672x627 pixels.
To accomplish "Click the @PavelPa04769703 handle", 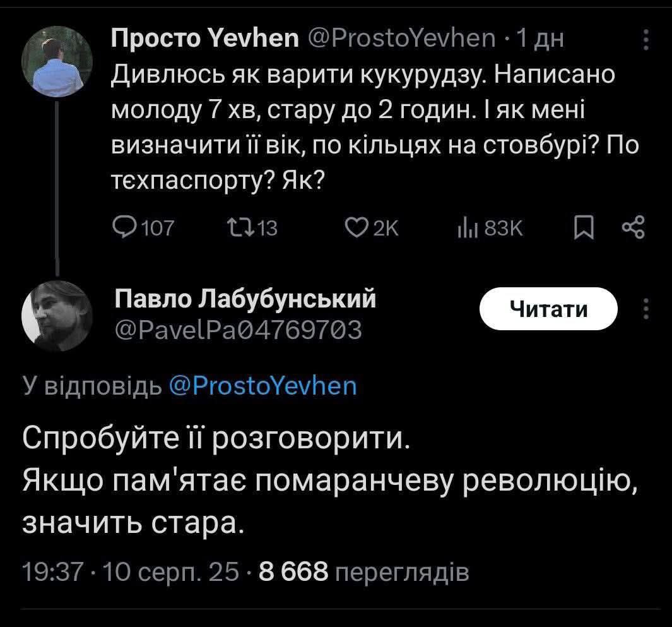I will pos(239,328).
